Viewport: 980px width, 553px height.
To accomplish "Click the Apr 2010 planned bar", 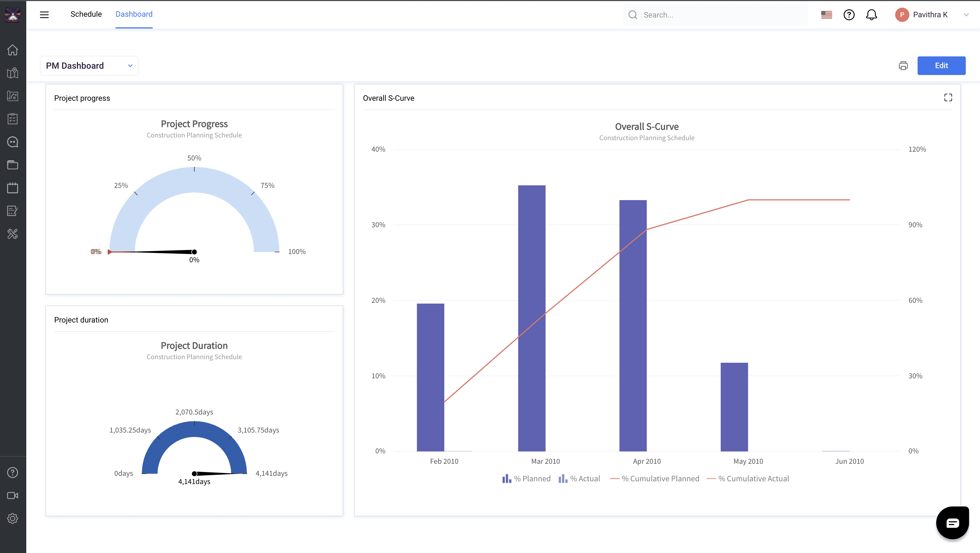I will 633,326.
